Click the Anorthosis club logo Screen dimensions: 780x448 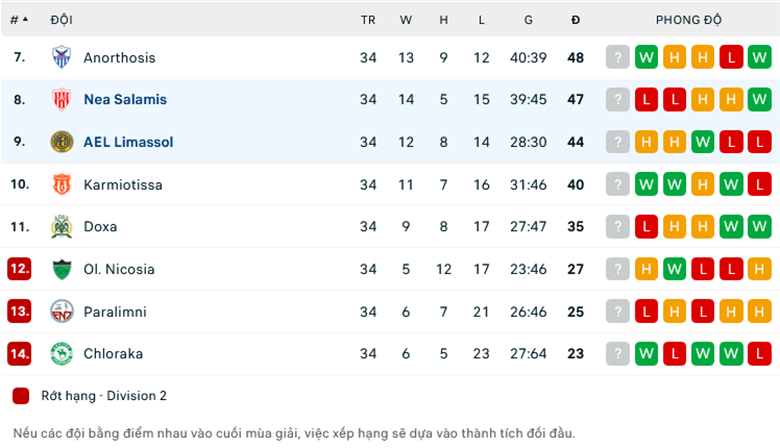[62, 57]
